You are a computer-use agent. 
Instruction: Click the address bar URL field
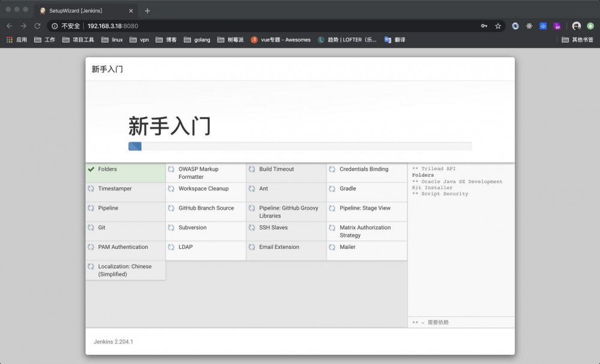[240, 26]
